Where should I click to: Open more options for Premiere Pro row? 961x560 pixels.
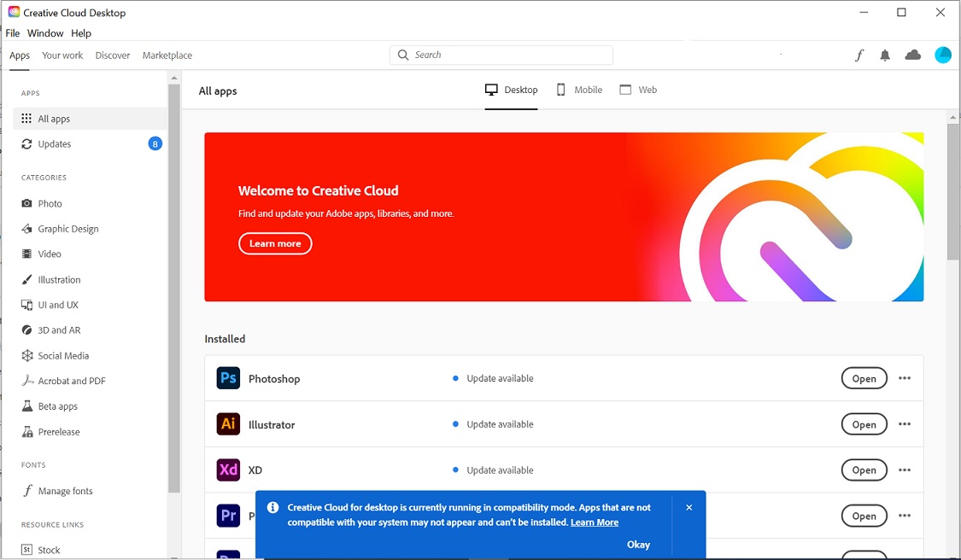905,516
